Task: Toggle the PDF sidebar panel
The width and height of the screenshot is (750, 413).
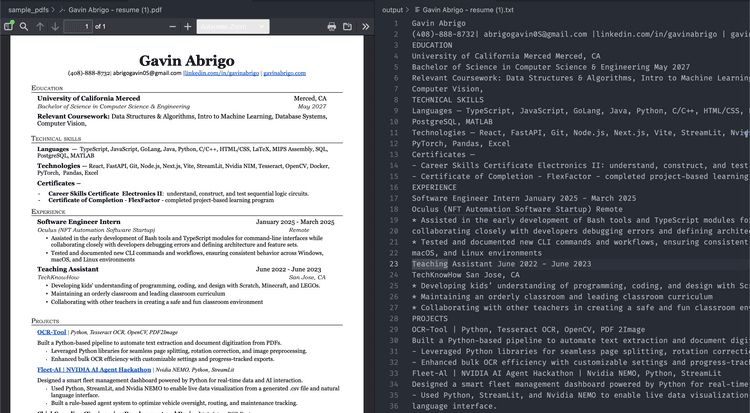Action: [8, 26]
